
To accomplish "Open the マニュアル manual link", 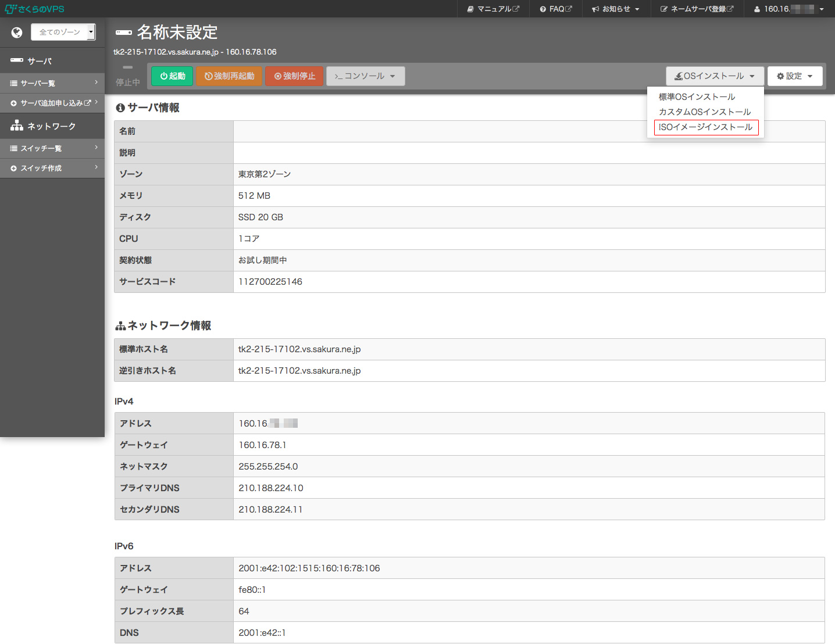I will click(x=493, y=9).
